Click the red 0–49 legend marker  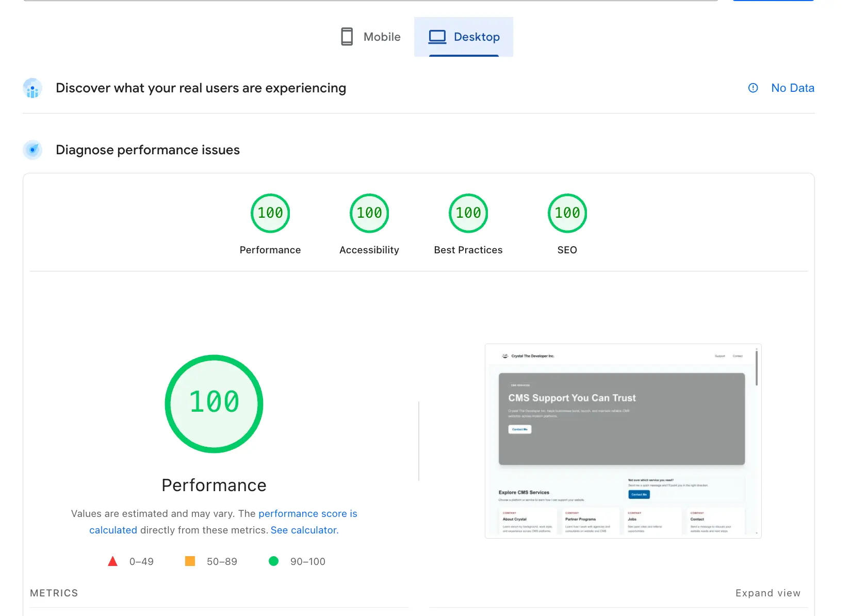pos(112,561)
